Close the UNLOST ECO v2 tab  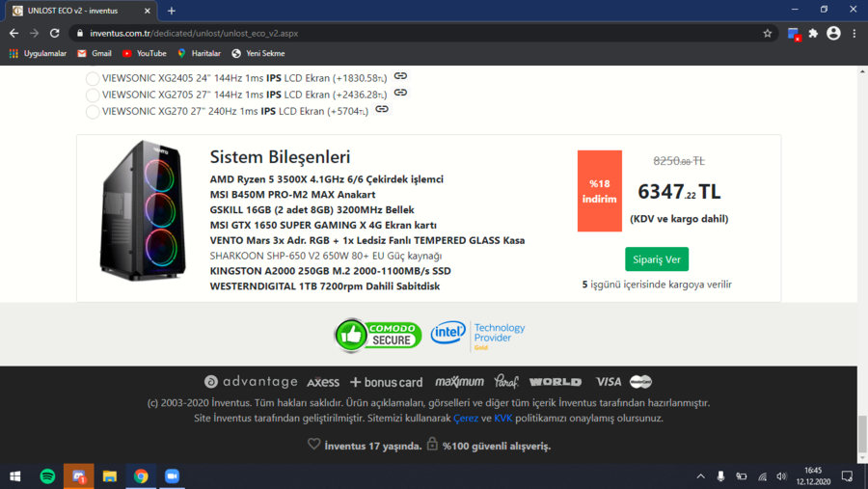click(x=148, y=11)
